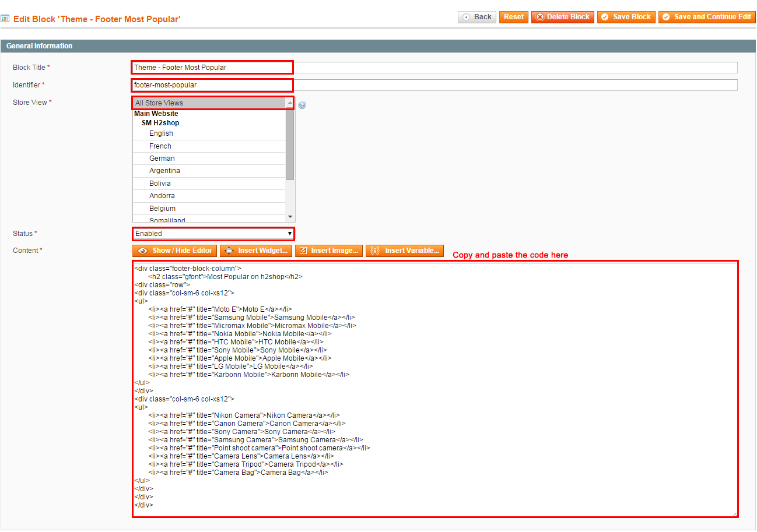Click the textarea resize handle corner
Image resolution: width=757 pixels, height=532 pixels.
(734, 513)
